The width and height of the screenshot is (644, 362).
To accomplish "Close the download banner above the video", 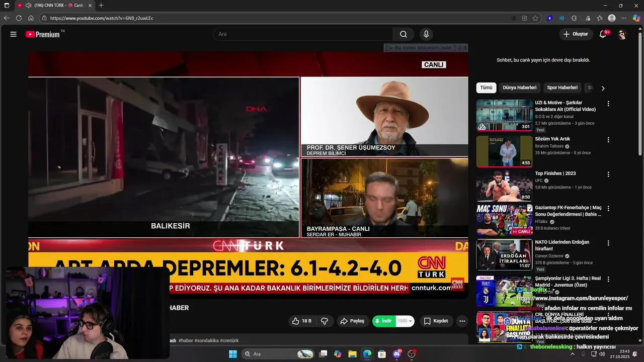I will click(x=465, y=48).
